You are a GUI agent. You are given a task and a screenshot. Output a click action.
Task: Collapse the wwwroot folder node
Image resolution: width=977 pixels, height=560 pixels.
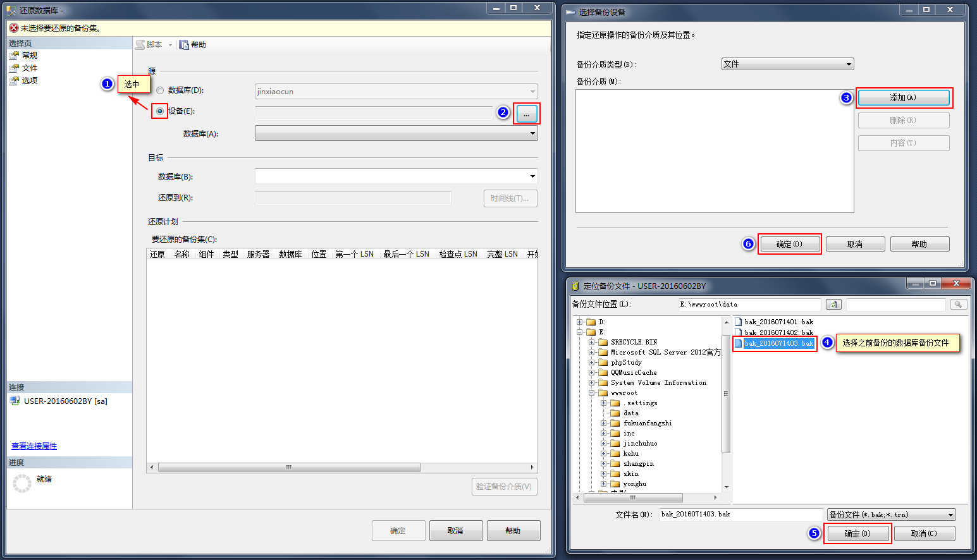click(591, 393)
